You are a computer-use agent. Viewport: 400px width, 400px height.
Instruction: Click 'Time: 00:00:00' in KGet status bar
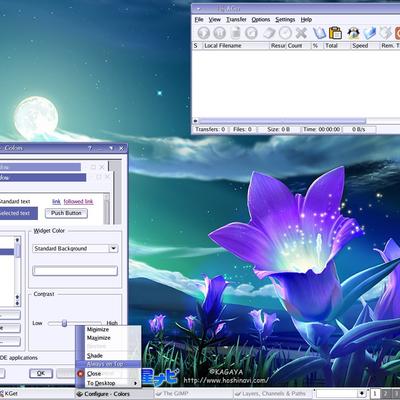(322, 129)
